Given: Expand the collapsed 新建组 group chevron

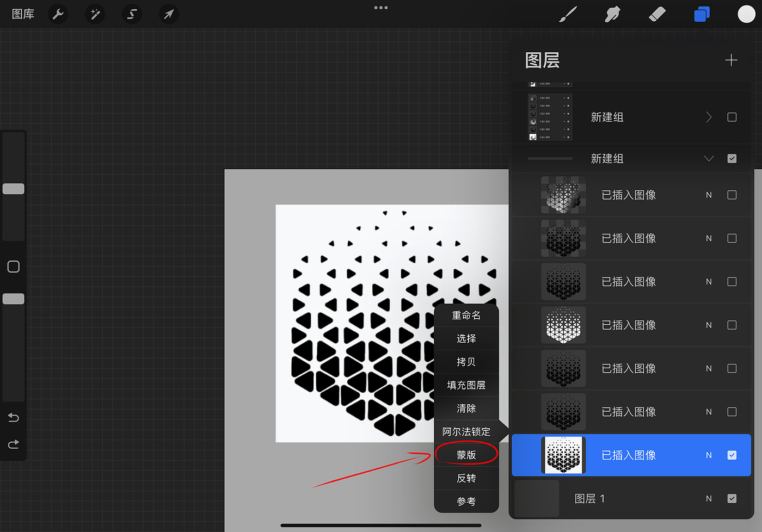Looking at the screenshot, I should click(709, 117).
